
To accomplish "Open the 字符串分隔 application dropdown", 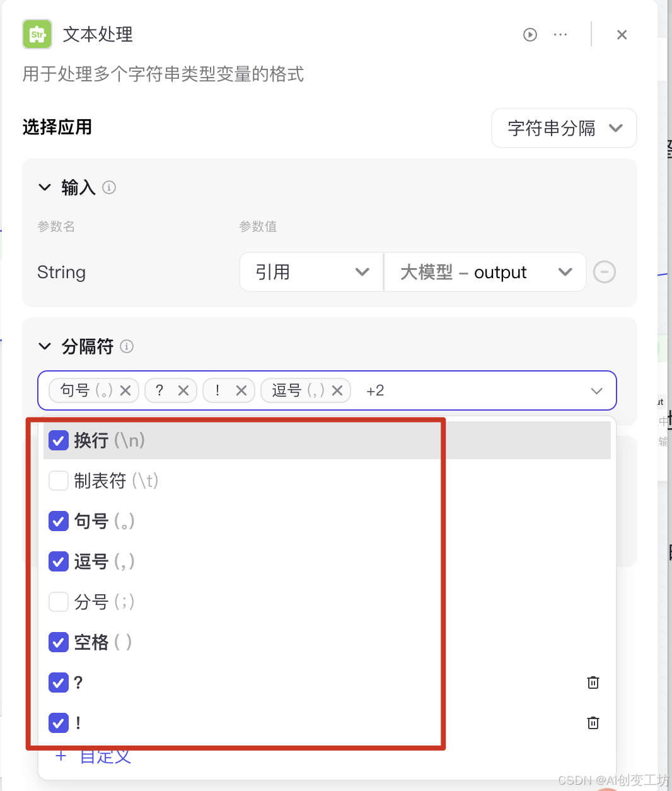I will point(564,128).
